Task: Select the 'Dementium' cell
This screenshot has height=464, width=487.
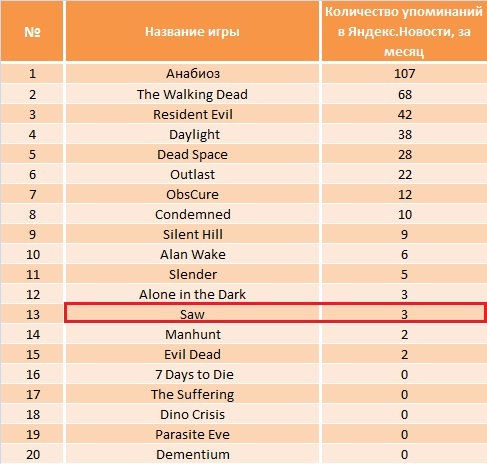Action: 192,454
